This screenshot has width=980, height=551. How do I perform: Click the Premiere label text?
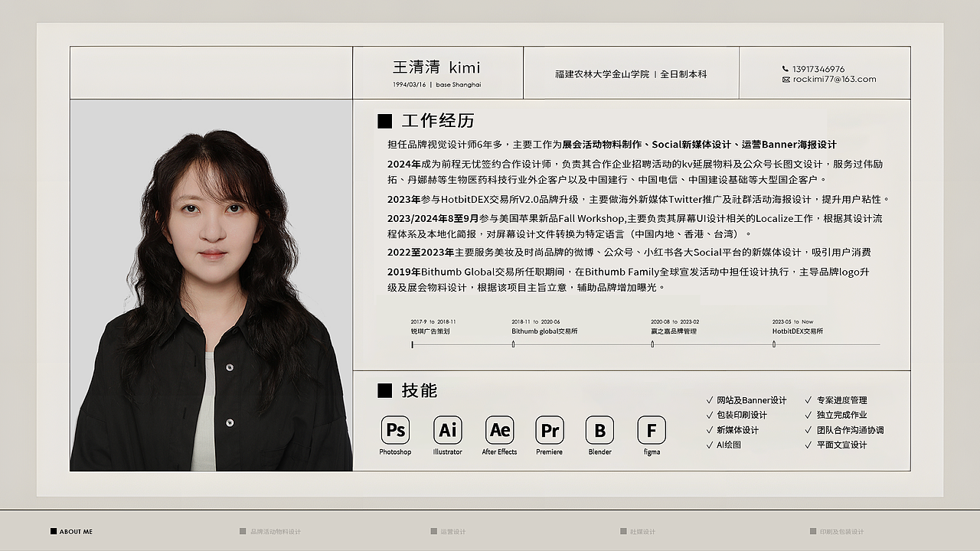[550, 452]
